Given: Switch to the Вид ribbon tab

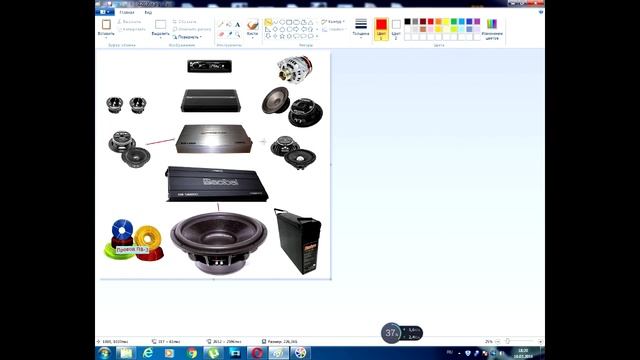Looking at the screenshot, I should pyautogui.click(x=148, y=12).
